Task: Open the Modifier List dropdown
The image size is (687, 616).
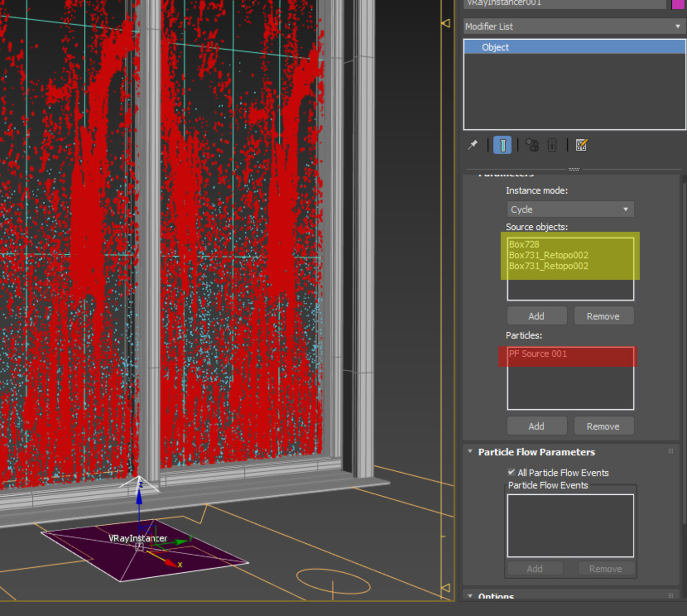Action: point(574,27)
